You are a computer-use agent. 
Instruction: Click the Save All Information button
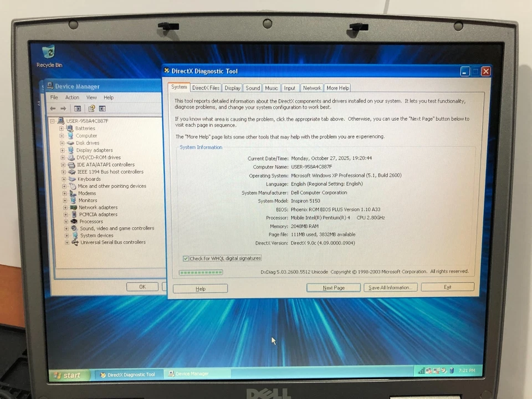390,287
